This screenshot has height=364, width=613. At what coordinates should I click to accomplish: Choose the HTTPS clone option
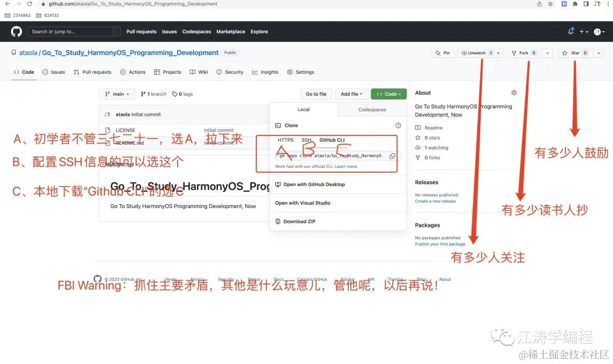(285, 140)
